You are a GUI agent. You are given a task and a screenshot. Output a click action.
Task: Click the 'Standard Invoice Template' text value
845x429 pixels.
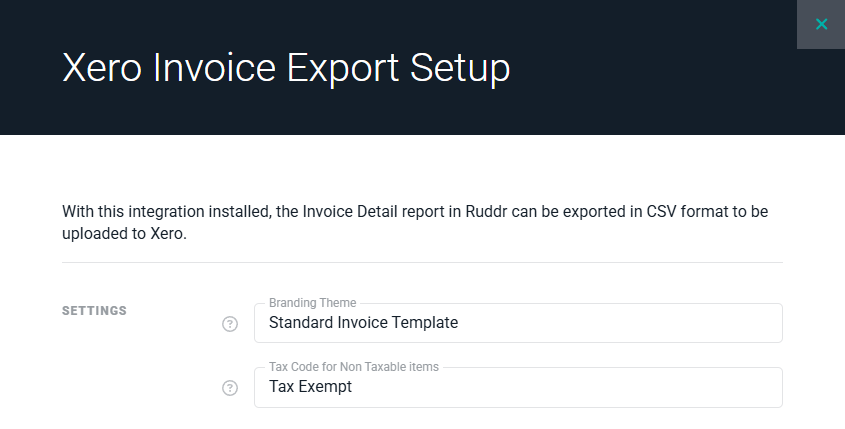click(x=364, y=322)
